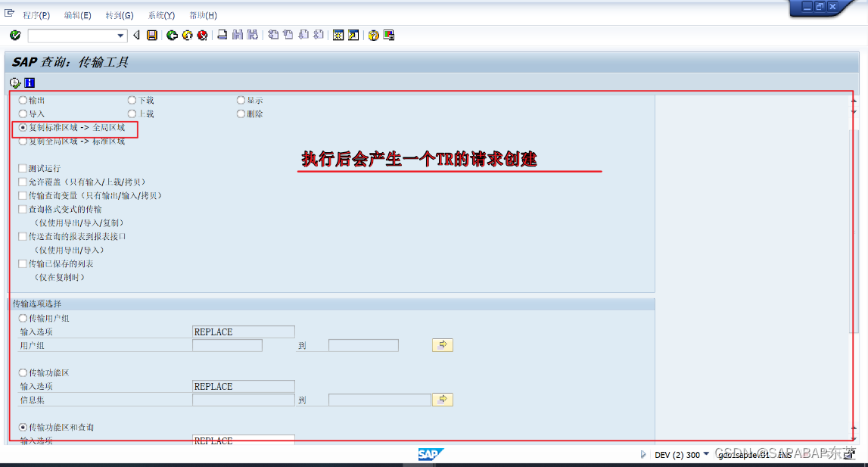The height and width of the screenshot is (467, 868).
Task: Select the 传输功能区 radio button
Action: (x=23, y=373)
